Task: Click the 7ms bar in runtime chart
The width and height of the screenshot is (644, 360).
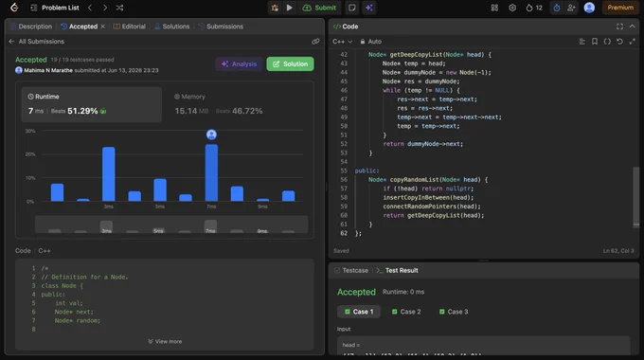Action: pyautogui.click(x=211, y=172)
